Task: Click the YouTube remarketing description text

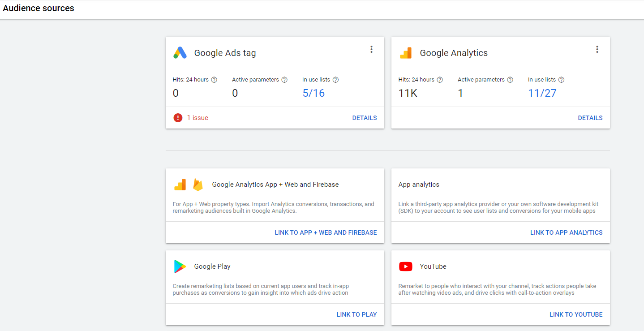Action: (x=497, y=289)
